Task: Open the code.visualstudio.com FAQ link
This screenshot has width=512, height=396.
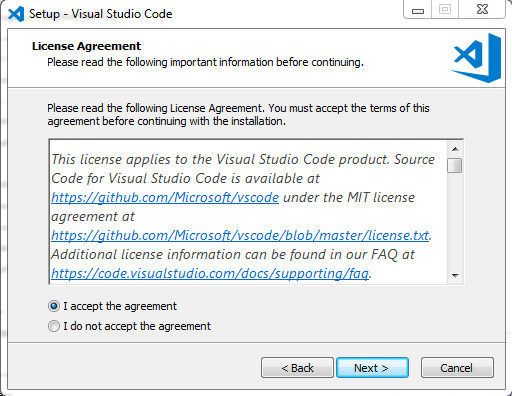Action: 210,273
